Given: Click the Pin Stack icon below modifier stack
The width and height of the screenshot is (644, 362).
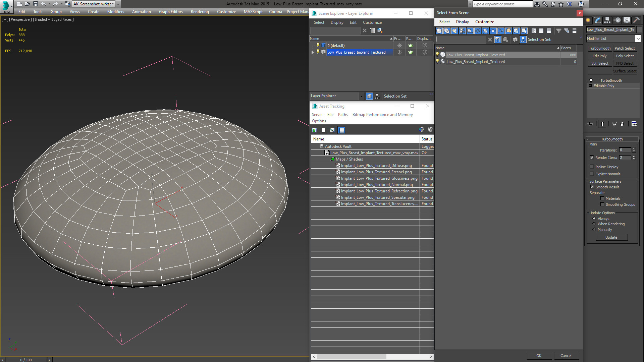Looking at the screenshot, I should [591, 124].
